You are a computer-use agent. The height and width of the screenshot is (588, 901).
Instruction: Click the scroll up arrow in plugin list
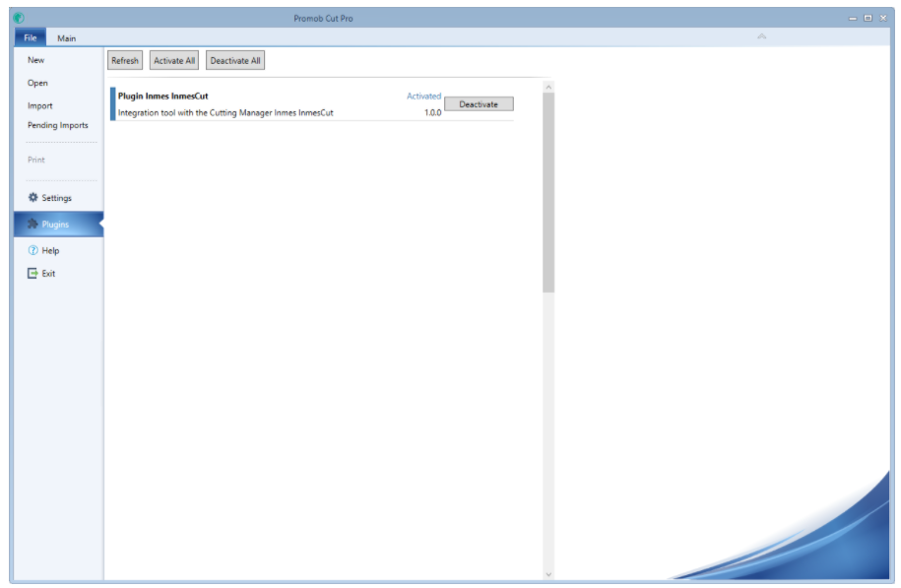[548, 87]
